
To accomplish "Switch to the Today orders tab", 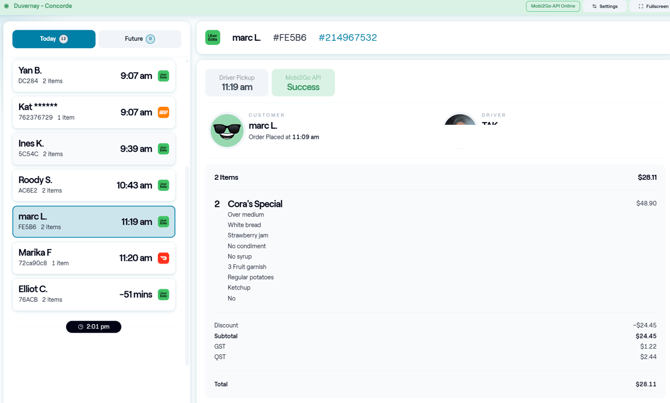I will pos(54,39).
